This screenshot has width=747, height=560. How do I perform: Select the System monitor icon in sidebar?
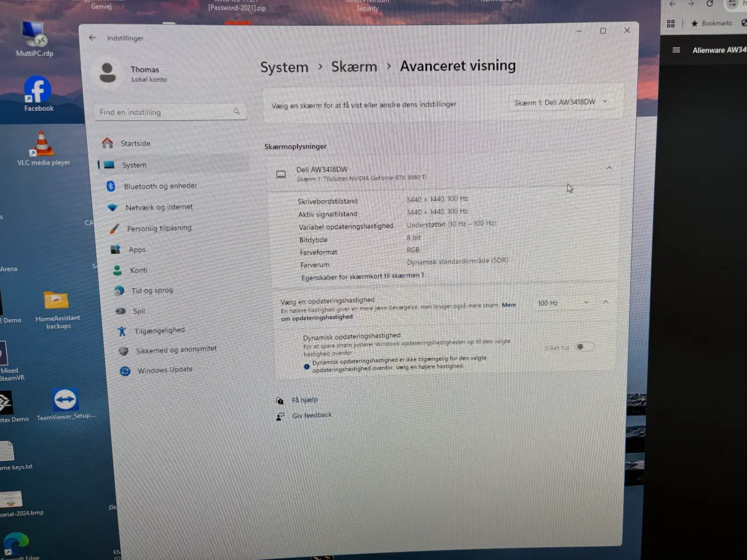(109, 165)
